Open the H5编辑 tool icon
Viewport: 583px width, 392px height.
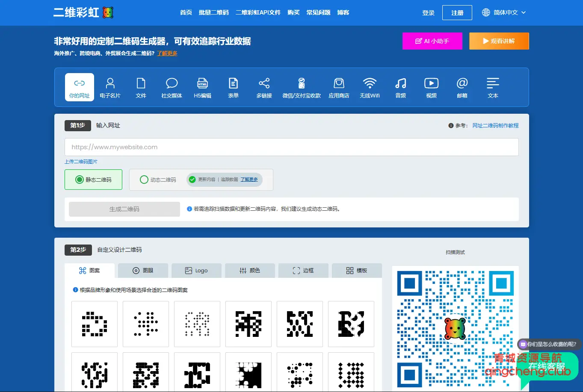point(202,87)
